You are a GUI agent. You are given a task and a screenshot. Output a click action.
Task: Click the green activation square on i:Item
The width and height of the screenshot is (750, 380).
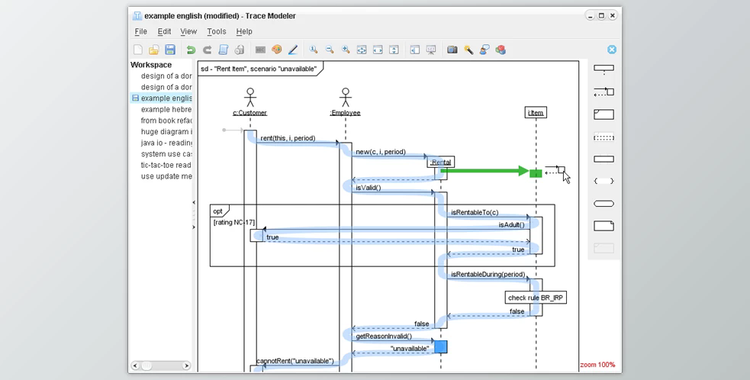coord(536,173)
